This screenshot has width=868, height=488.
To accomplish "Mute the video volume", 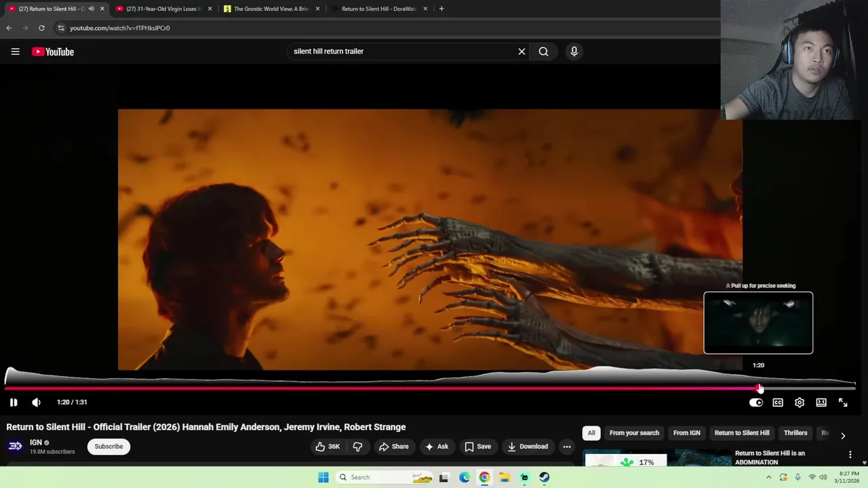I will [x=37, y=402].
